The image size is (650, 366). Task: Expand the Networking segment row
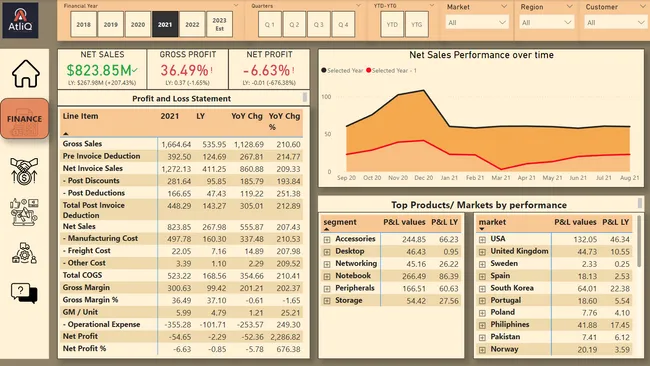pyautogui.click(x=327, y=264)
